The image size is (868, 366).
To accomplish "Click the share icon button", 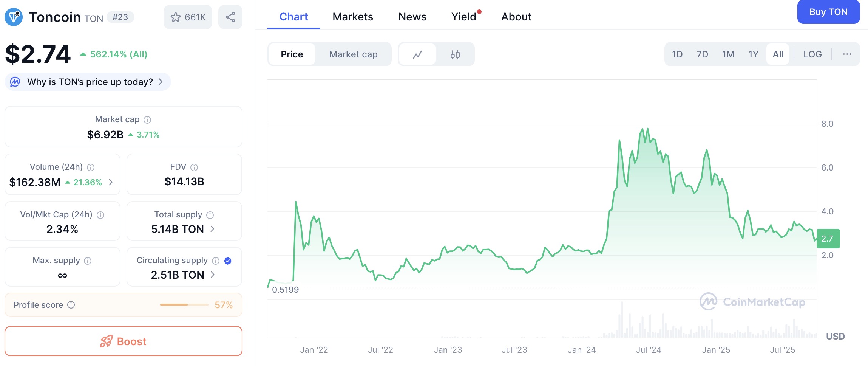I will (230, 17).
